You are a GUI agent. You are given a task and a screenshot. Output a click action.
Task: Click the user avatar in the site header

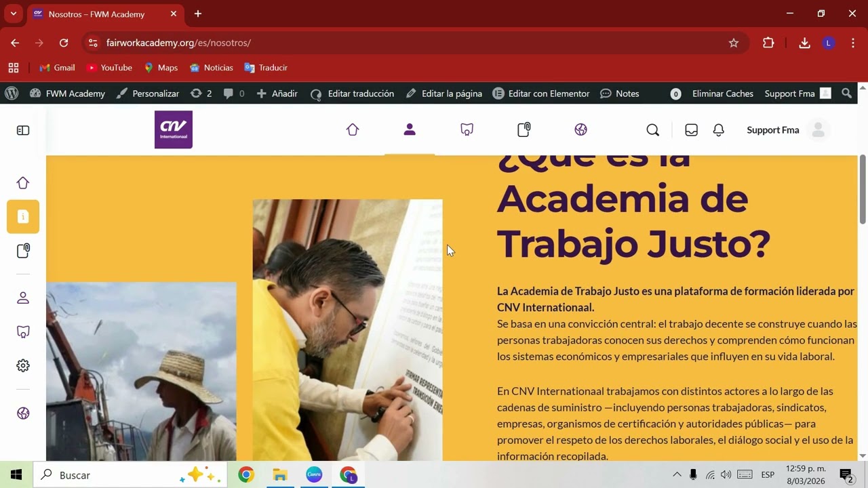818,130
